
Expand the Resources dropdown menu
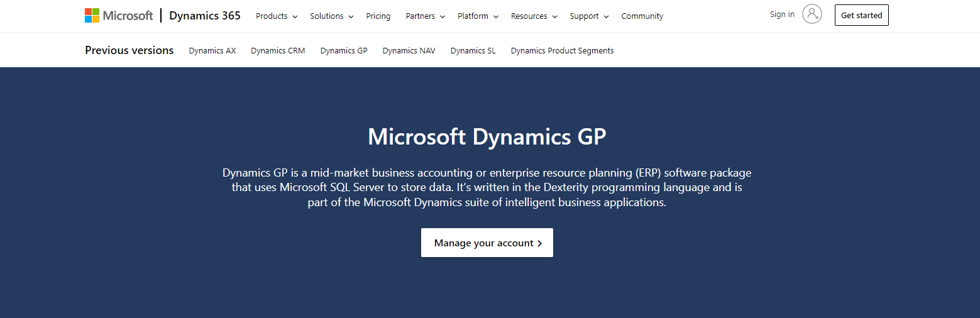[x=534, y=16]
